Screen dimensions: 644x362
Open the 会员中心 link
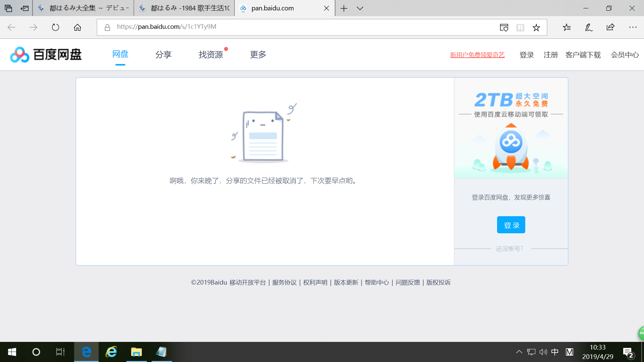(x=625, y=55)
